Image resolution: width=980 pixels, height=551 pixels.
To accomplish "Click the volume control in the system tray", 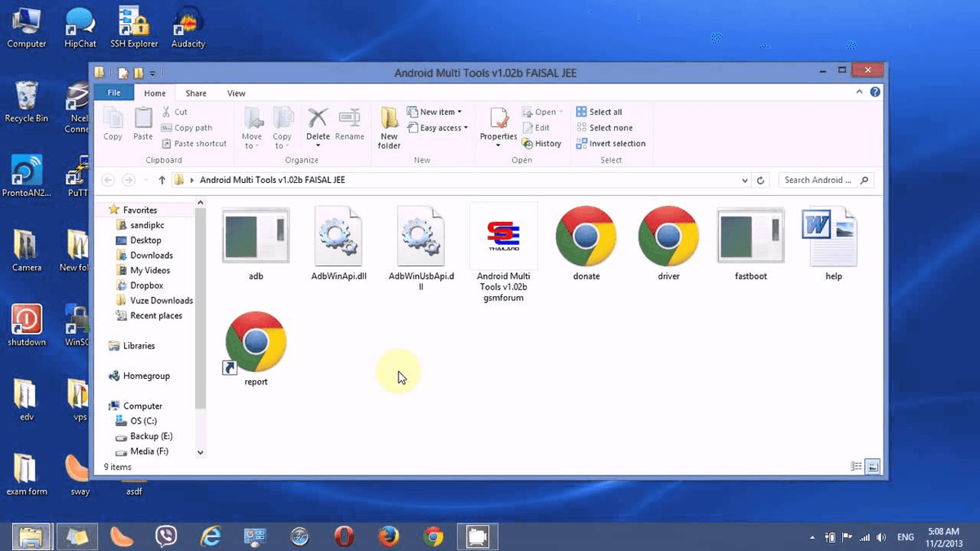I will click(881, 537).
